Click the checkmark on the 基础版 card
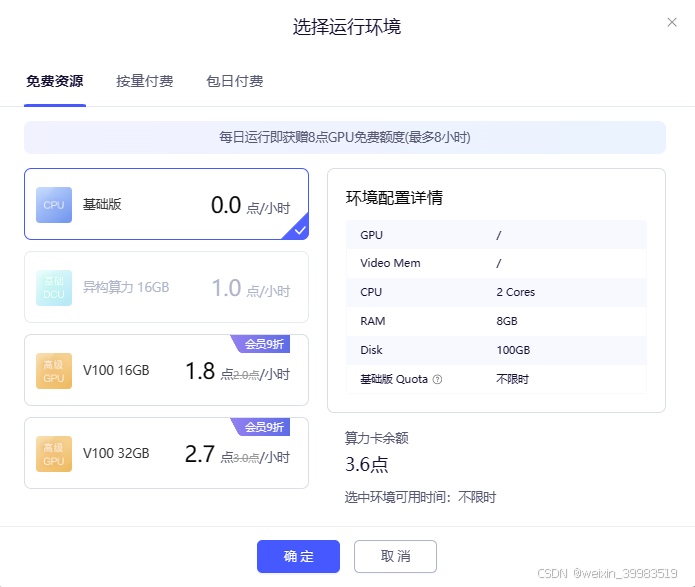Screen dimensions: 695x587 (300, 231)
